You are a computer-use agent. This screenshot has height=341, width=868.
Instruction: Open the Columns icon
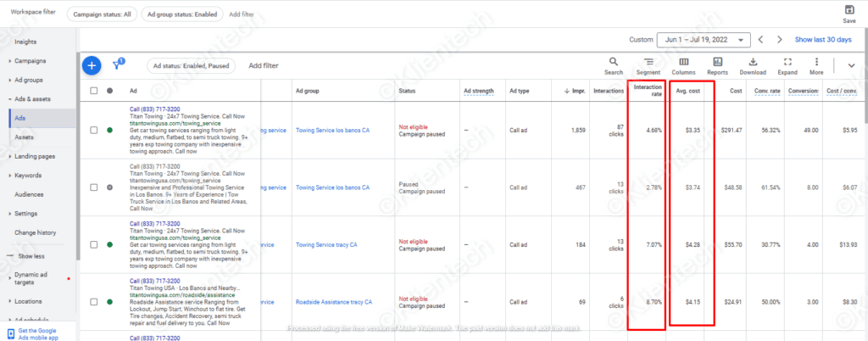point(683,62)
